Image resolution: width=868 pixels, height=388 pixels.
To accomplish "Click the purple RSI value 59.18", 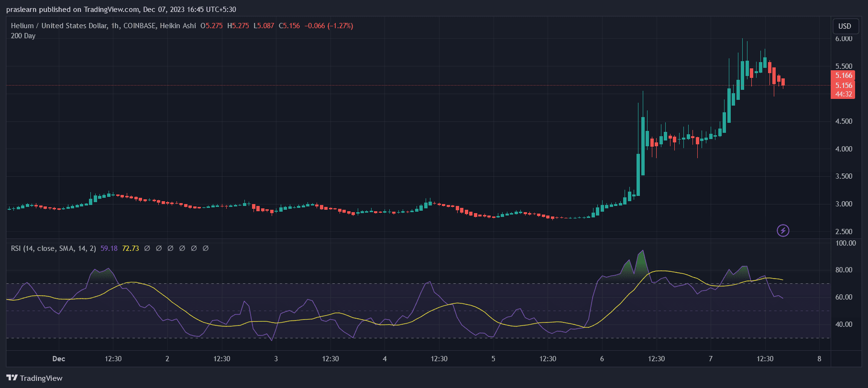I will pos(109,248).
